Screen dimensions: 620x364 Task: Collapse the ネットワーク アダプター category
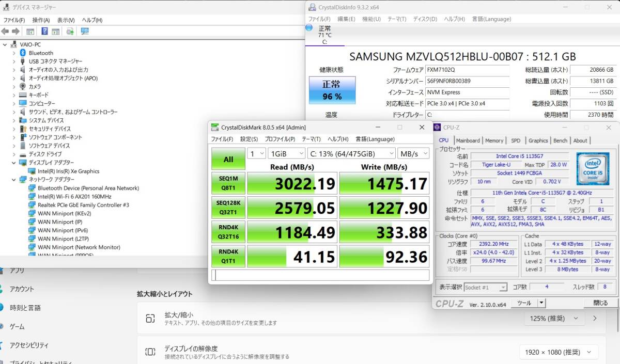(14, 180)
